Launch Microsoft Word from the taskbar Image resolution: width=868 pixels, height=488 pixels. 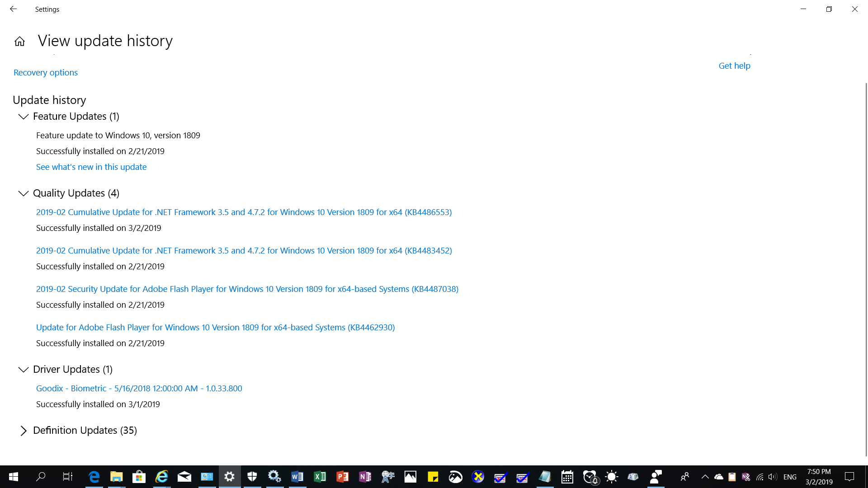coord(297,477)
